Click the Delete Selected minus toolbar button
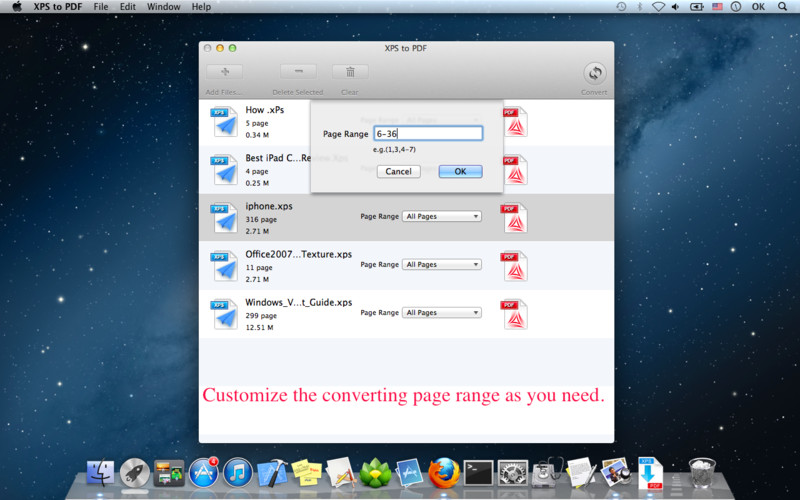Screen dimensions: 800x500 (298, 72)
